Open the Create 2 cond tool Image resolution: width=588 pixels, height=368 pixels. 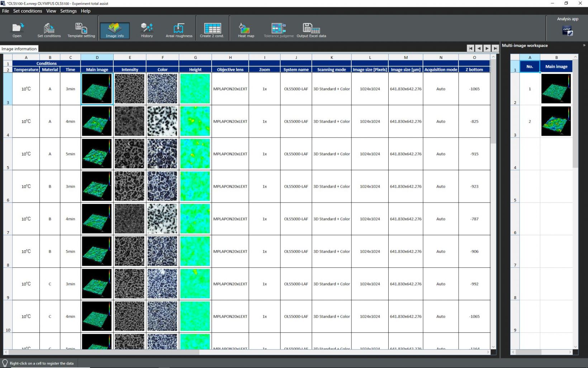(212, 29)
